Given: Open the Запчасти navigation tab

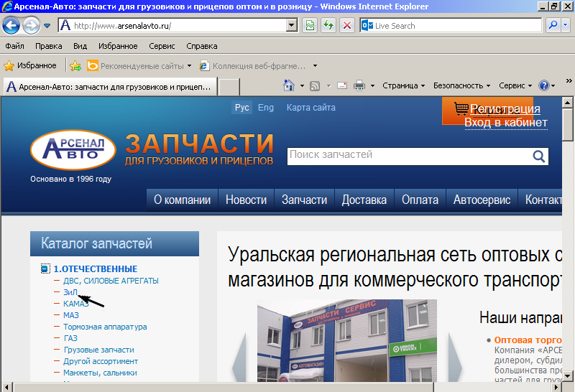Looking at the screenshot, I should pyautogui.click(x=304, y=200).
